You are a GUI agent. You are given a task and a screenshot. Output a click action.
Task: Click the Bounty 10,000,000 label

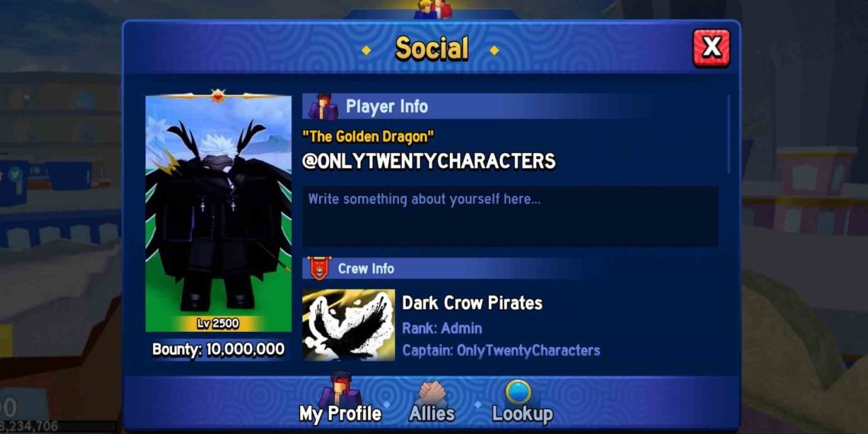pos(218,349)
